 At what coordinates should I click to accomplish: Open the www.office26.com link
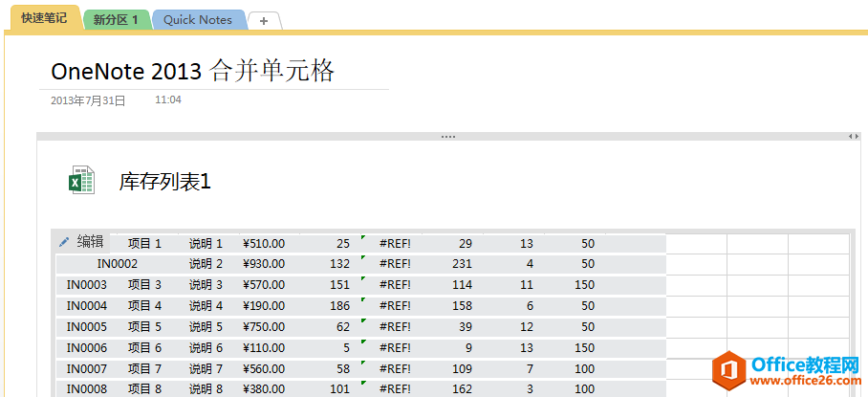tap(804, 382)
